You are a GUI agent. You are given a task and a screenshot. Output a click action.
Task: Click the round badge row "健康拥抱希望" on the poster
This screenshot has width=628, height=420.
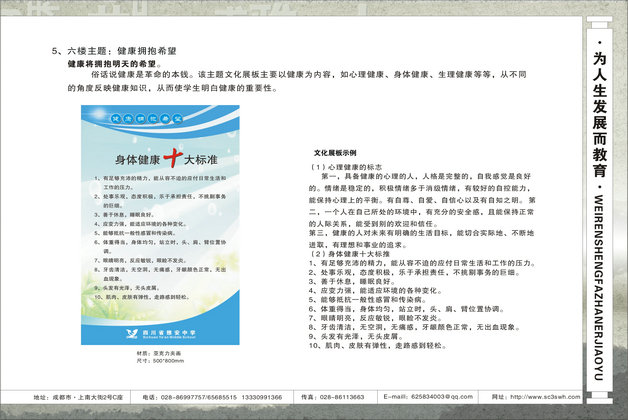[146, 119]
